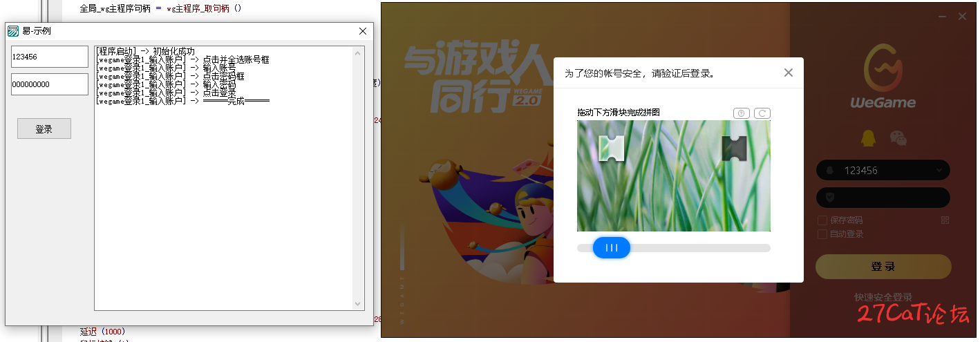Screen dimensions: 980x342
Task: Close the WeGame login window
Action: click(x=962, y=17)
